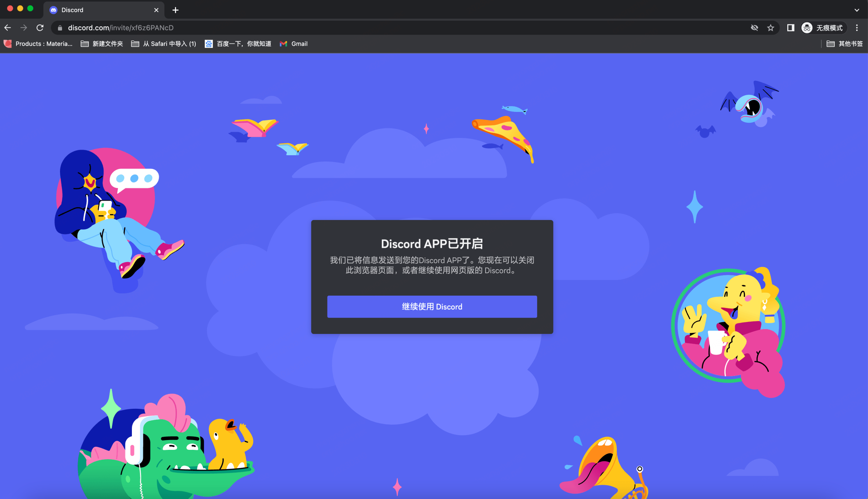Click the third-party cookies blocked eye icon
868x499 pixels.
pos(754,28)
